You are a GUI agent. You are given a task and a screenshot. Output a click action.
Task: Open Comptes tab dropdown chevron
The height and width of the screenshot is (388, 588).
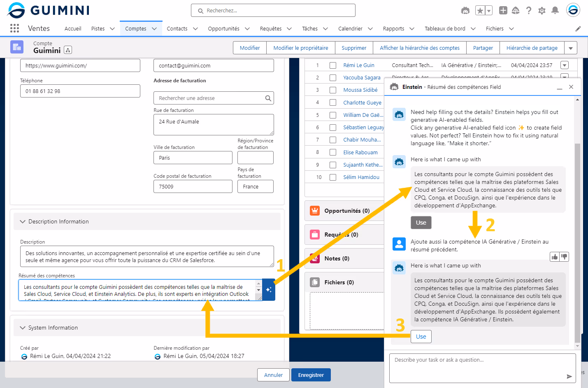[154, 29]
